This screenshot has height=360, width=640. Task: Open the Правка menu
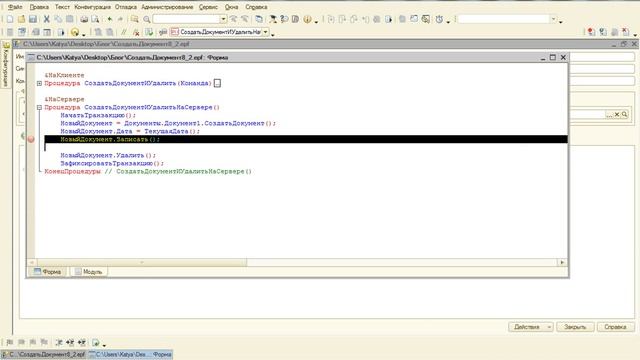pyautogui.click(x=39, y=7)
